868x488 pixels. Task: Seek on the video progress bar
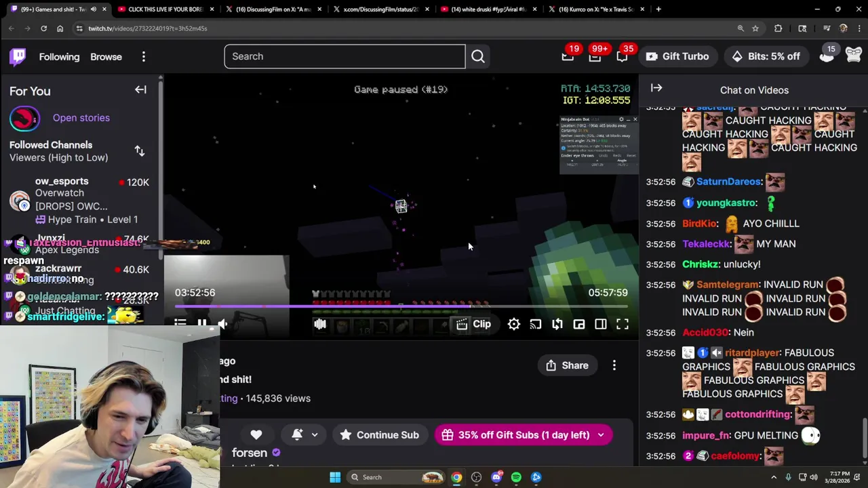(x=401, y=306)
